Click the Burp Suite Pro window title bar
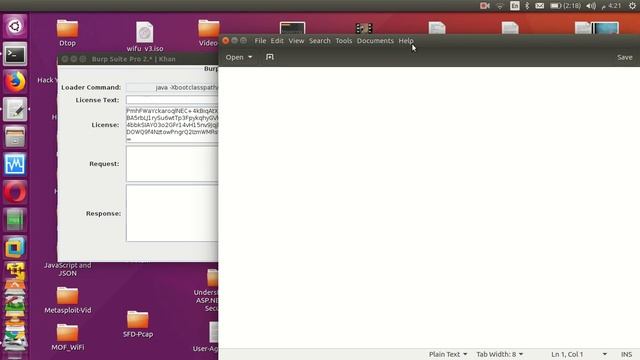Image resolution: width=640 pixels, height=360 pixels. pos(138,59)
